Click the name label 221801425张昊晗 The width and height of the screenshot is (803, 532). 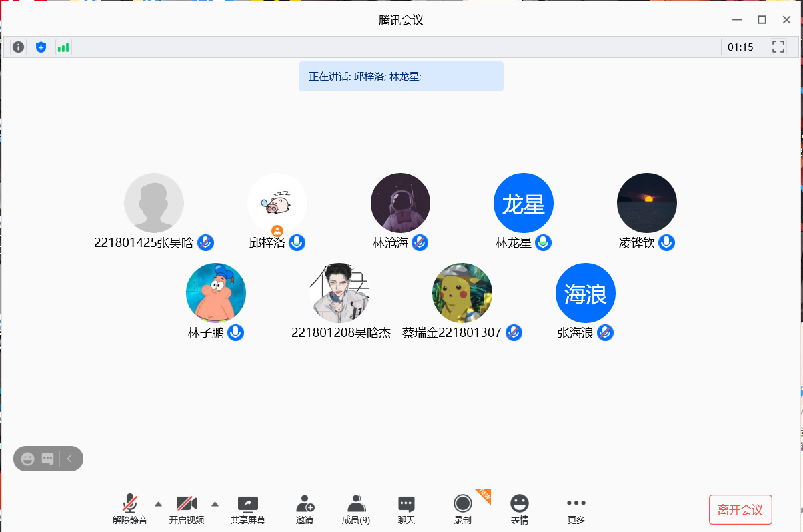(x=144, y=243)
